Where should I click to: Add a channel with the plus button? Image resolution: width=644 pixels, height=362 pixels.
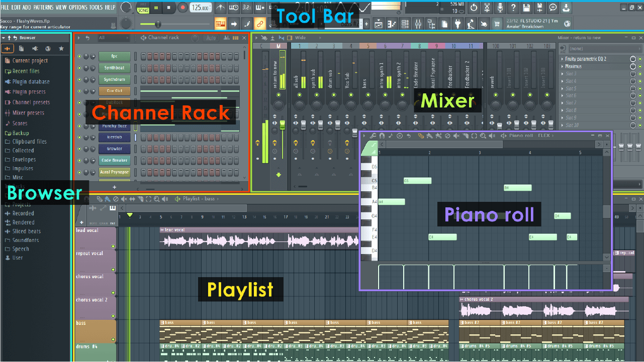(x=114, y=187)
